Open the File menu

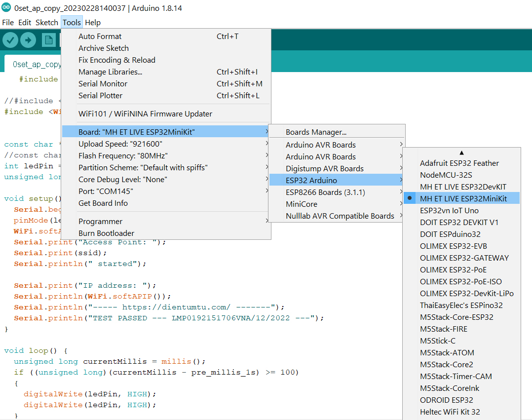click(8, 22)
